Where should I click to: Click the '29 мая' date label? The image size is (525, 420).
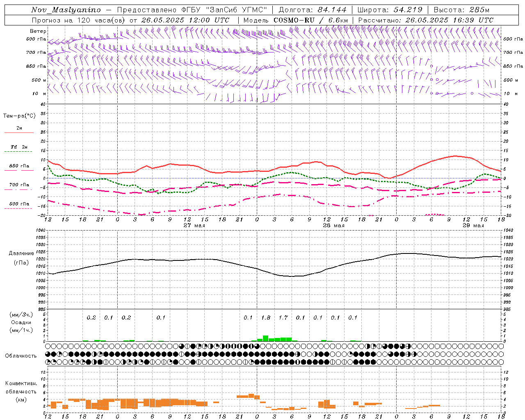(x=473, y=226)
